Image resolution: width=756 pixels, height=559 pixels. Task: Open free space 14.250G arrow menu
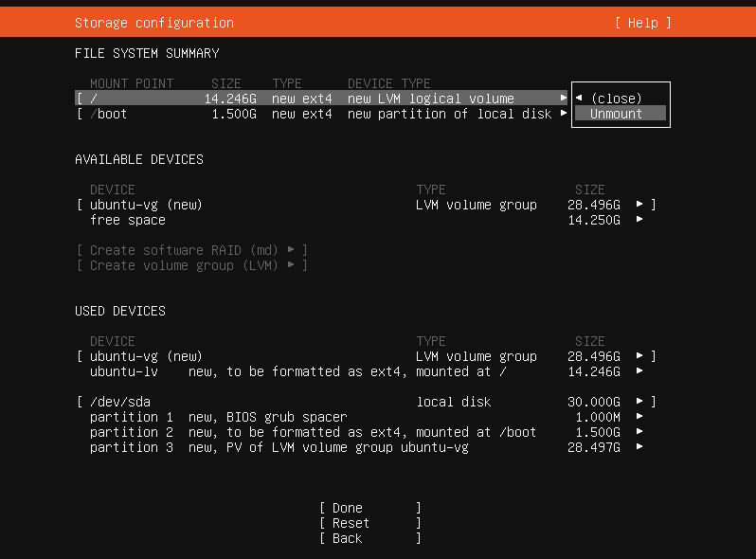(x=639, y=220)
